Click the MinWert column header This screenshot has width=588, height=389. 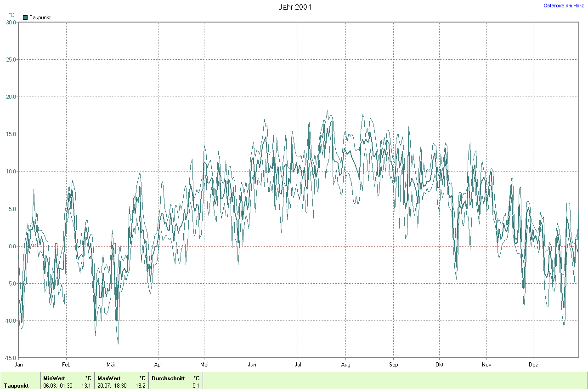(x=54, y=378)
